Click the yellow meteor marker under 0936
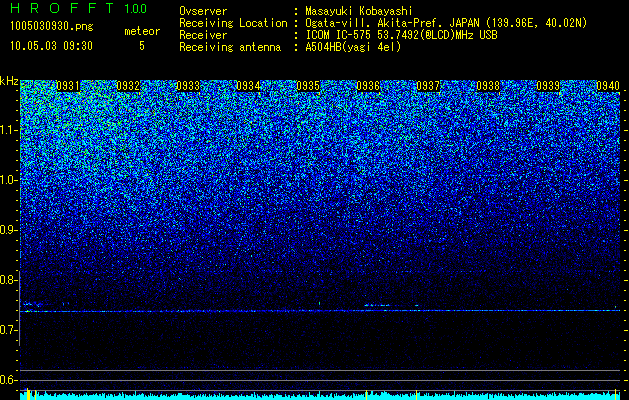This screenshot has height=400, width=629. (x=366, y=394)
